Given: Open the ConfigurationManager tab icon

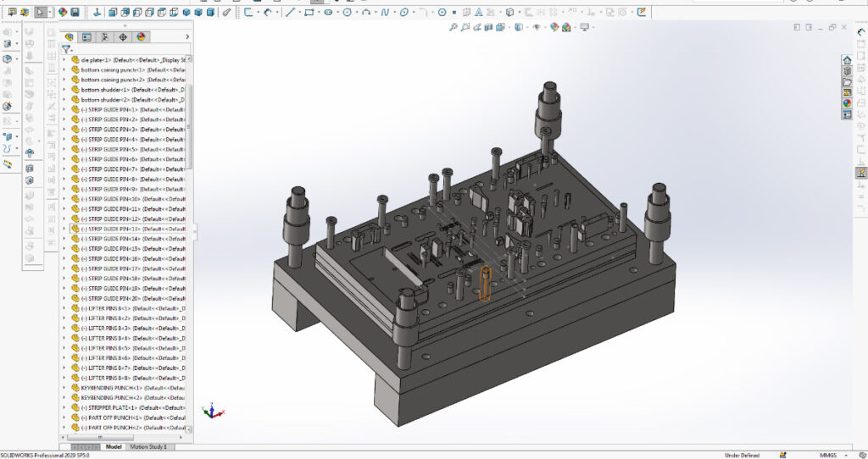Looking at the screenshot, I should click(104, 37).
